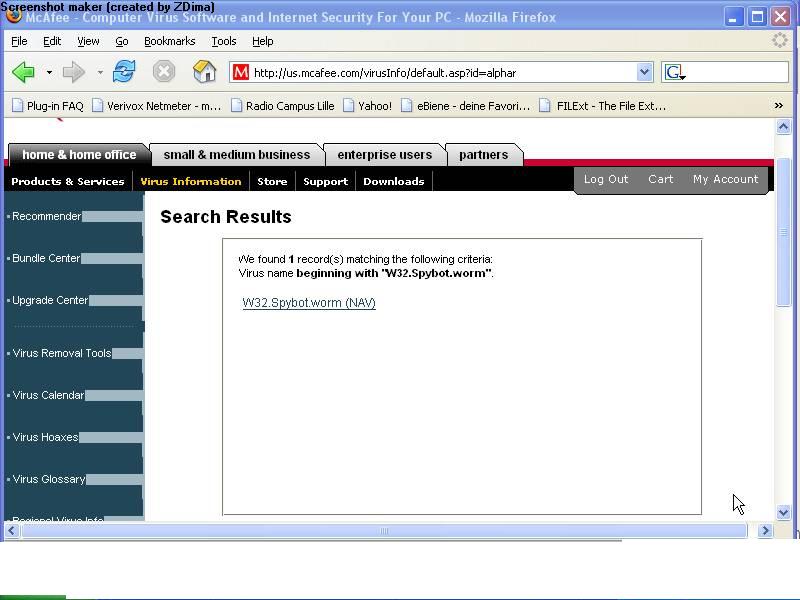
Task: Open Virus Information nav item
Action: [191, 181]
